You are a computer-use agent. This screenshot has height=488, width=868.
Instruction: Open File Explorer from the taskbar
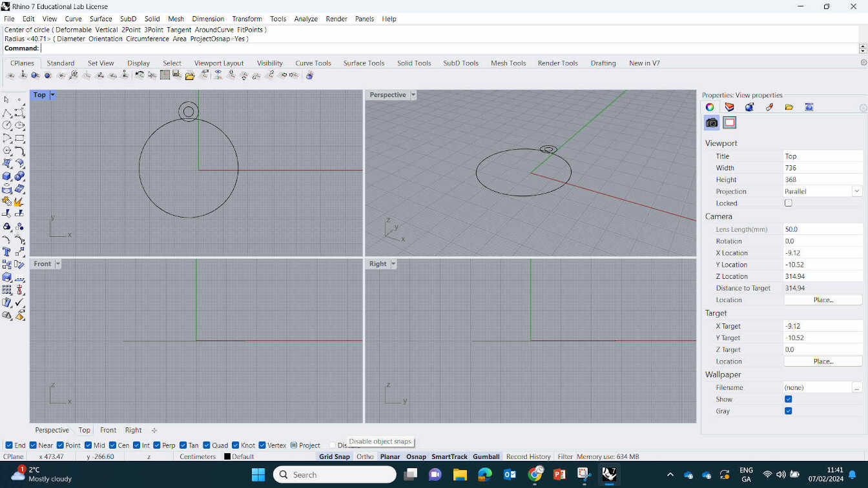[460, 475]
